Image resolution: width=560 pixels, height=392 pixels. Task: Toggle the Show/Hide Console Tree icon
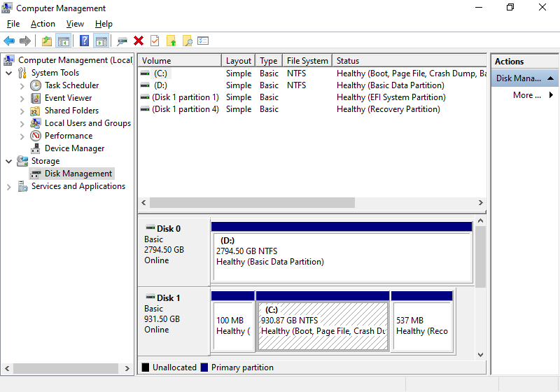point(64,41)
